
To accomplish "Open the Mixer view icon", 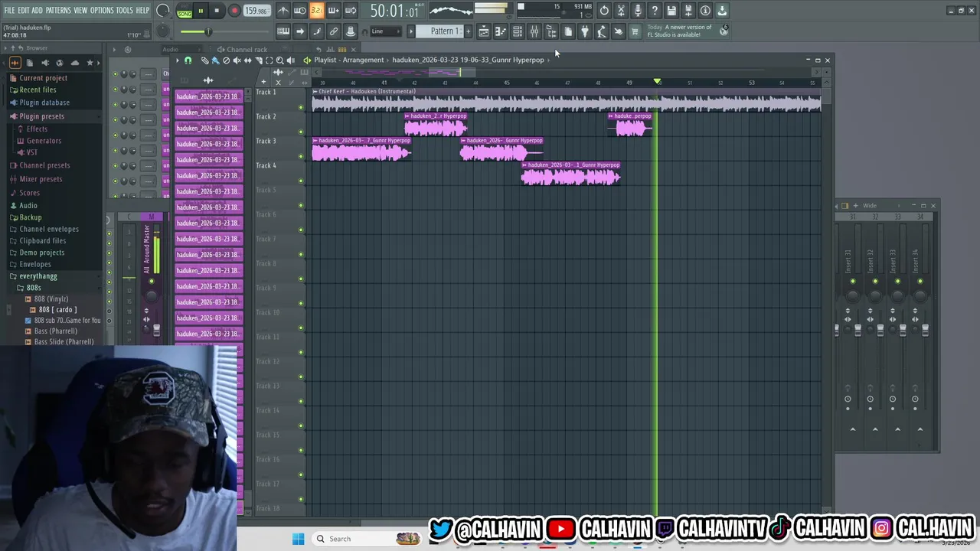I will 534,31.
